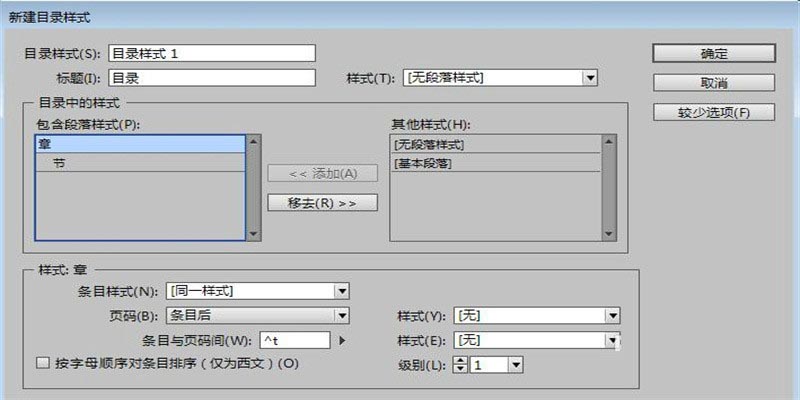Click the 移去(R) >> button

(x=322, y=203)
